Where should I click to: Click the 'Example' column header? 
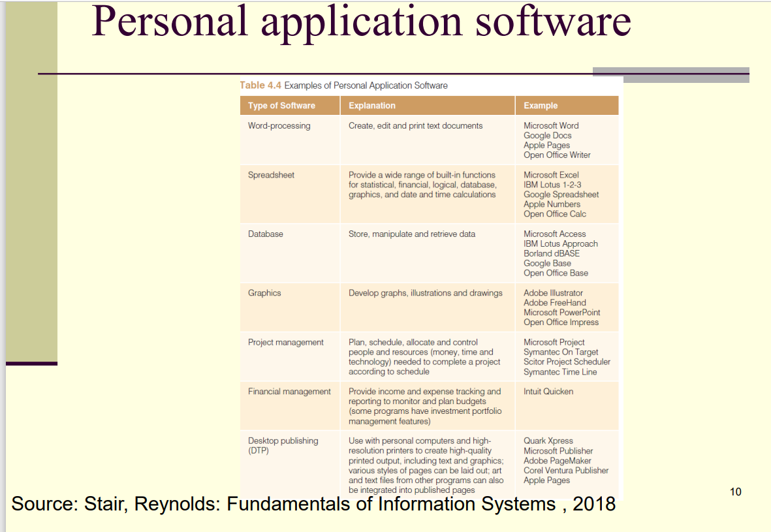click(540, 106)
